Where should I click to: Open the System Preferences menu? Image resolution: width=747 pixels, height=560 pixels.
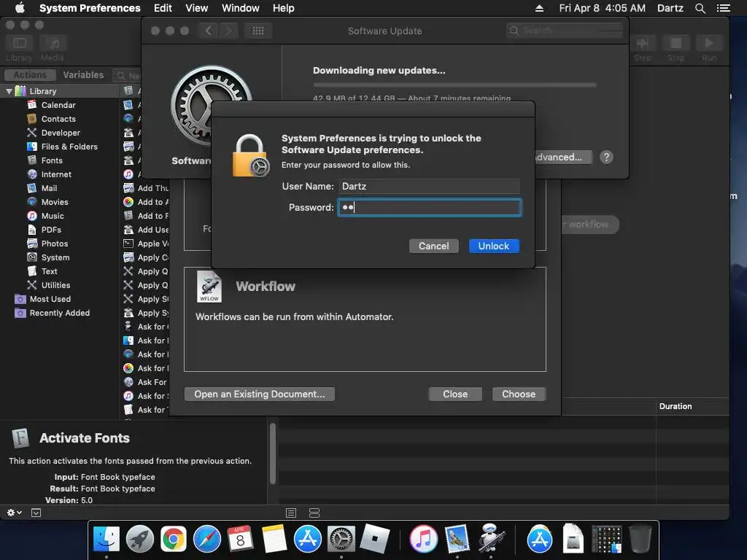click(x=90, y=8)
